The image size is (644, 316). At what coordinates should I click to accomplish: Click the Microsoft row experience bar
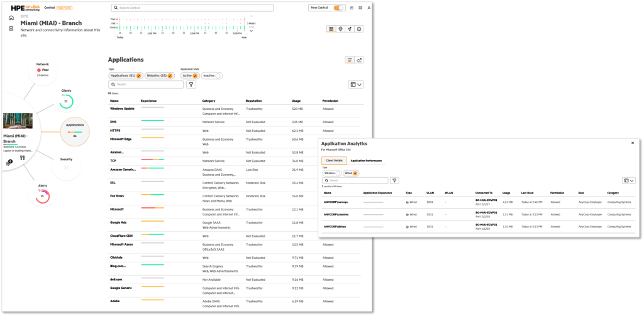pyautogui.click(x=152, y=208)
